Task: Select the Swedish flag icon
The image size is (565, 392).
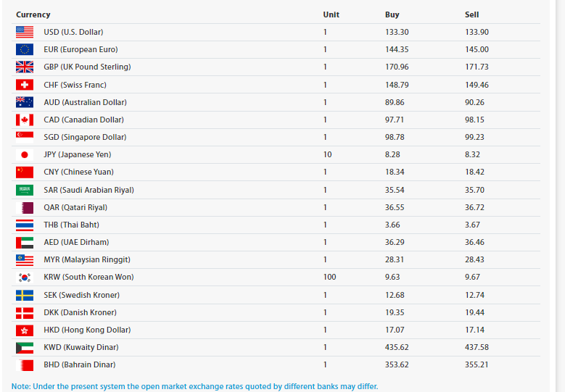Action: tap(25, 295)
